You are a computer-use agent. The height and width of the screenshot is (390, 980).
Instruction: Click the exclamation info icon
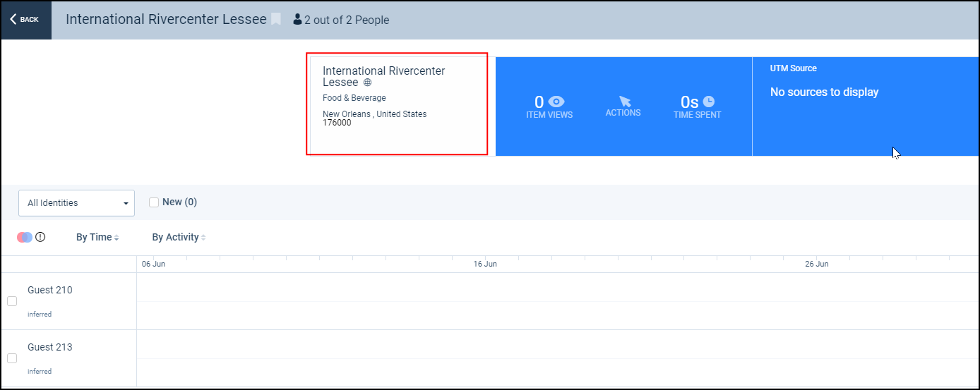(x=40, y=238)
